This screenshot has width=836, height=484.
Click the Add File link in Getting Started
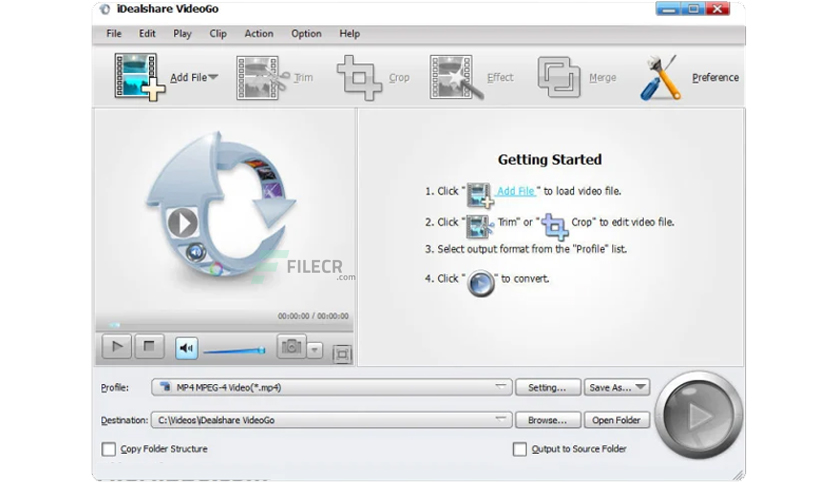[516, 191]
